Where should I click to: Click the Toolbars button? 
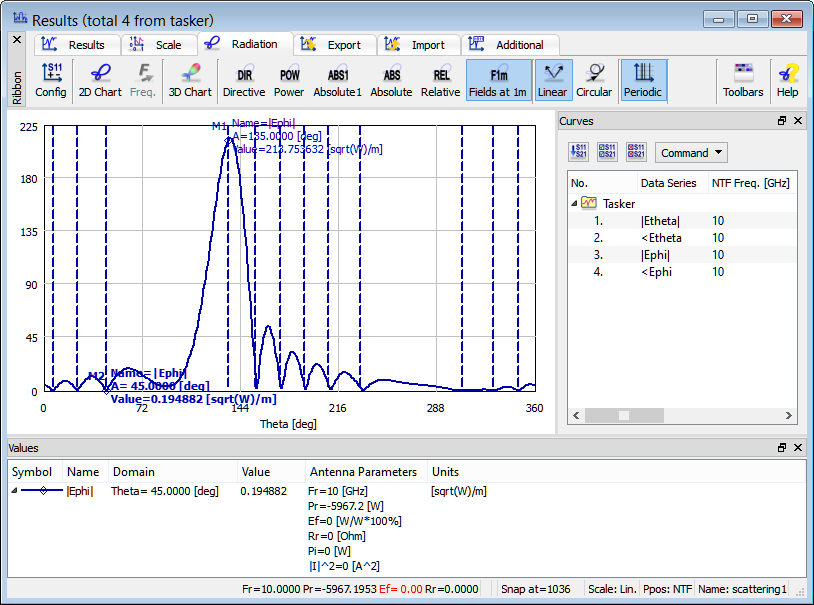pyautogui.click(x=743, y=80)
